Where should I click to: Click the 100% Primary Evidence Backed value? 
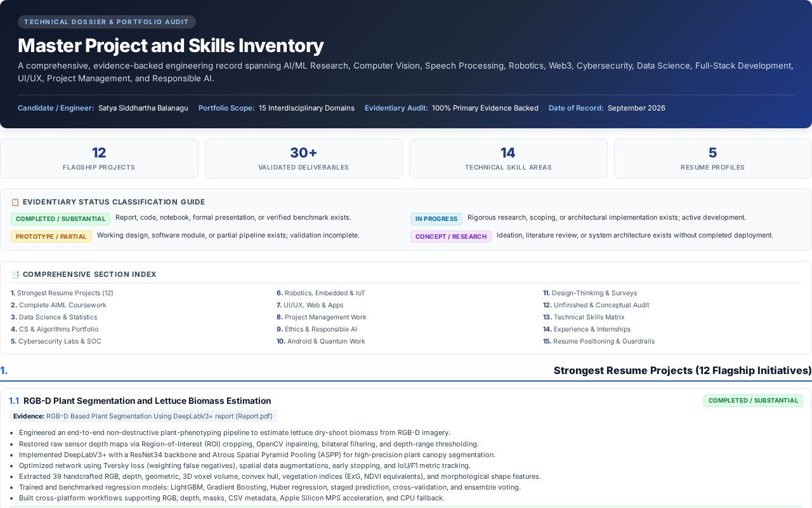485,108
